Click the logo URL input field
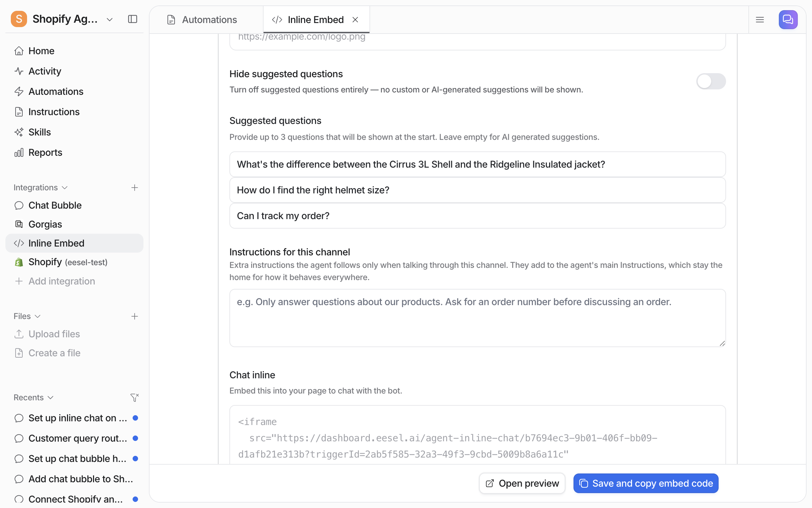The height and width of the screenshot is (508, 812). [477, 41]
